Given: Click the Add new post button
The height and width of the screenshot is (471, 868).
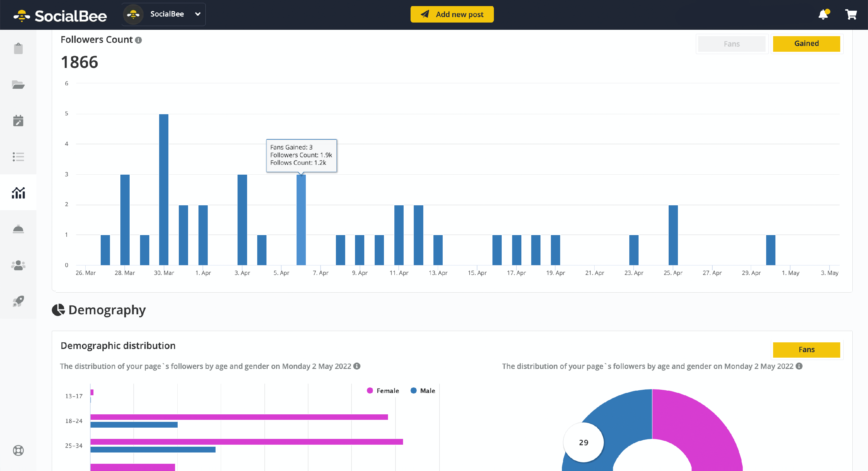Looking at the screenshot, I should pyautogui.click(x=452, y=14).
